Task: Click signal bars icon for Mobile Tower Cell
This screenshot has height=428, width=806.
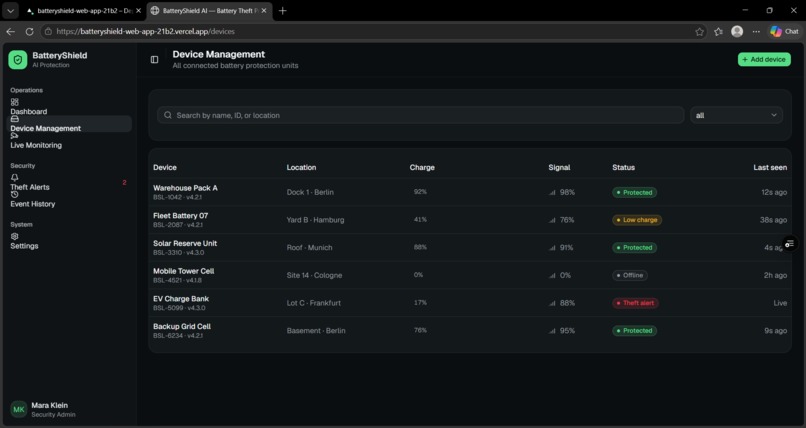Action: (x=553, y=275)
